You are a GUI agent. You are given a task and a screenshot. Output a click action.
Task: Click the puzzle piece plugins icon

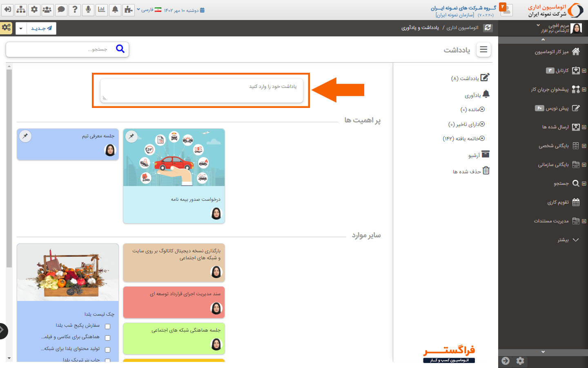(x=129, y=9)
